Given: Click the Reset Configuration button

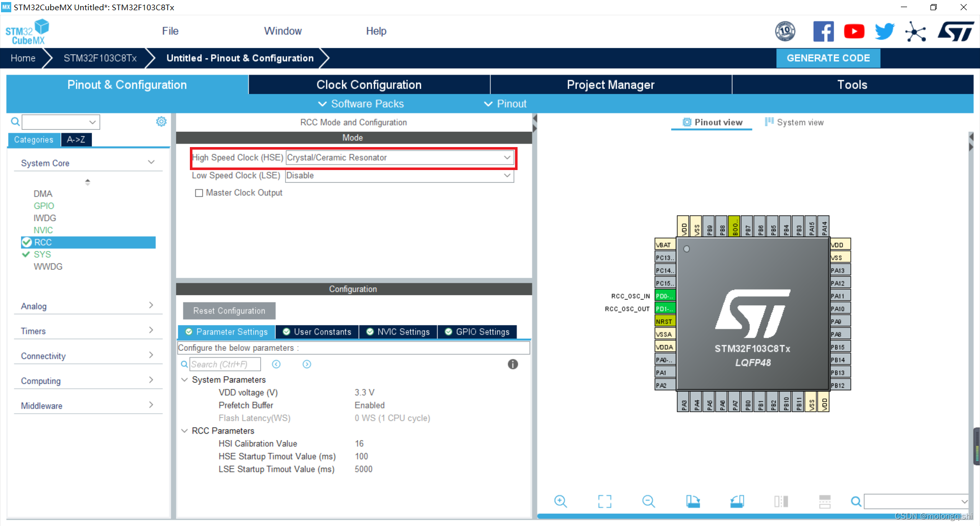Looking at the screenshot, I should coord(229,310).
